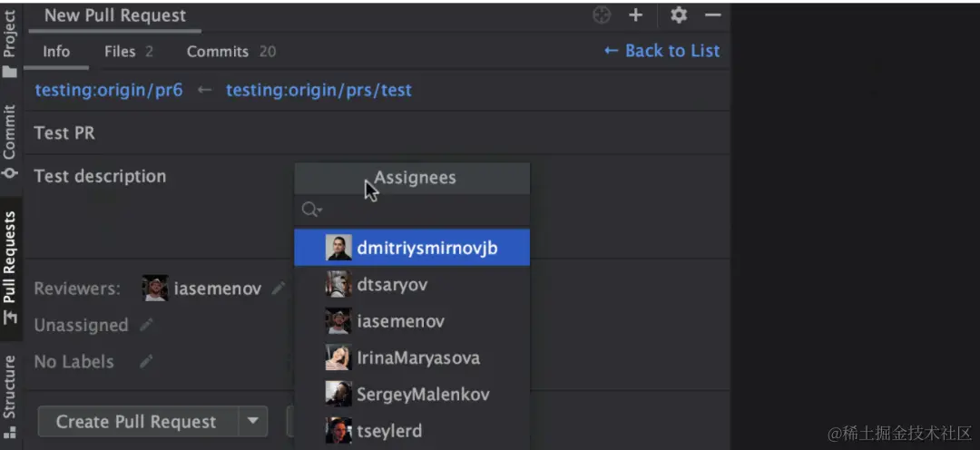Click the search magnifier icon in Assignees popup

[x=311, y=210]
